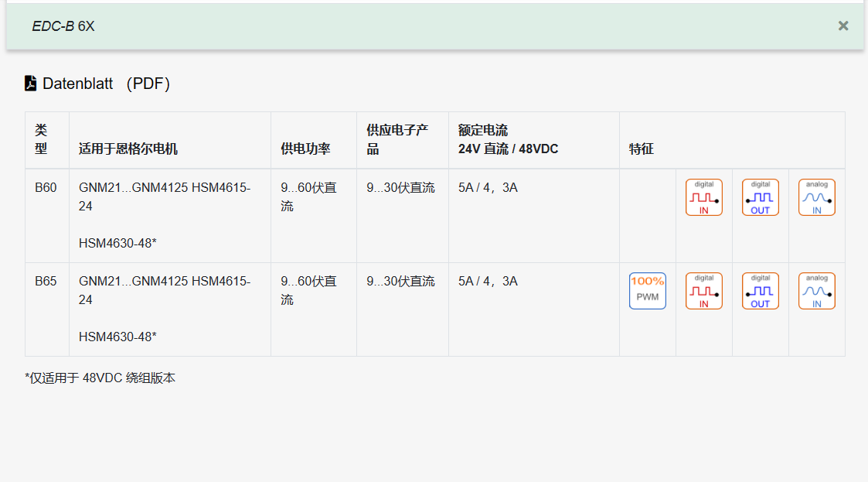
Task: Click the digital OUT icon in B60 row
Action: 760,197
